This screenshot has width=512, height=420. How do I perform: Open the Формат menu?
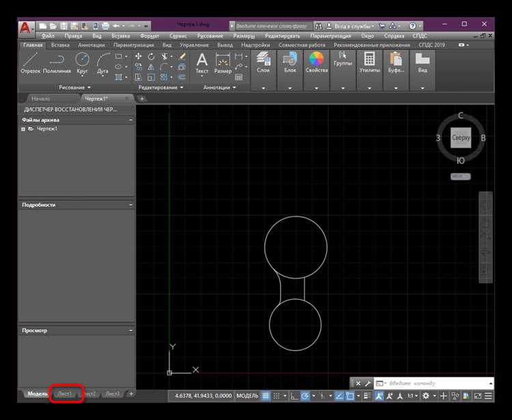point(150,36)
